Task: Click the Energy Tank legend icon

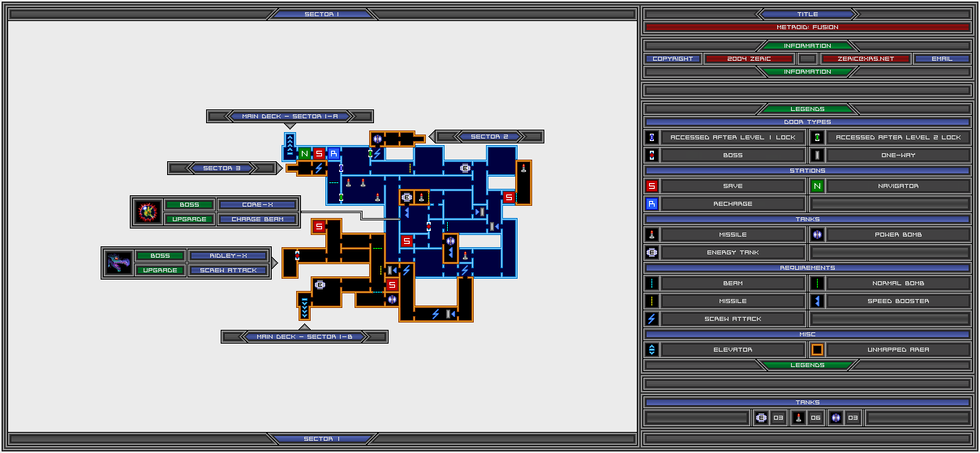Action: point(651,253)
